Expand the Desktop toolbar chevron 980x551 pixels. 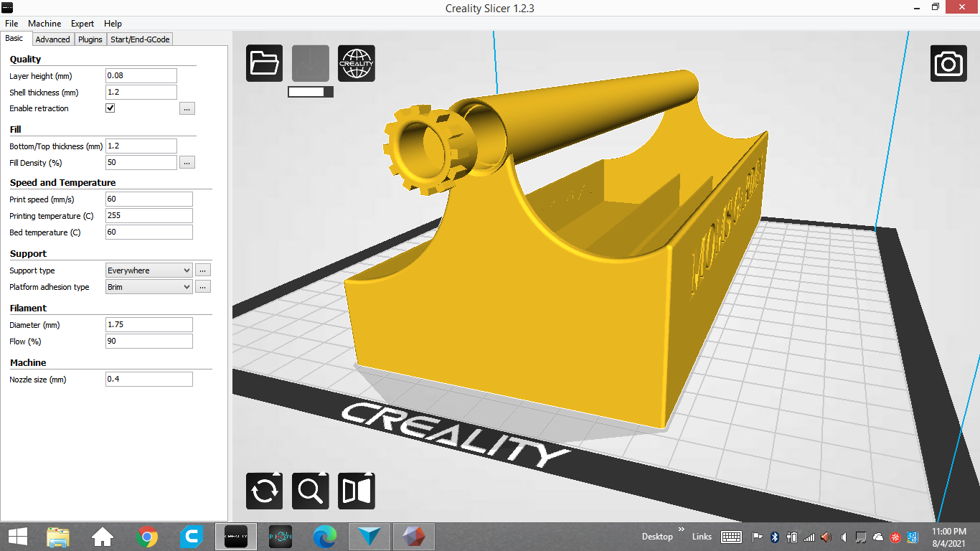click(681, 529)
